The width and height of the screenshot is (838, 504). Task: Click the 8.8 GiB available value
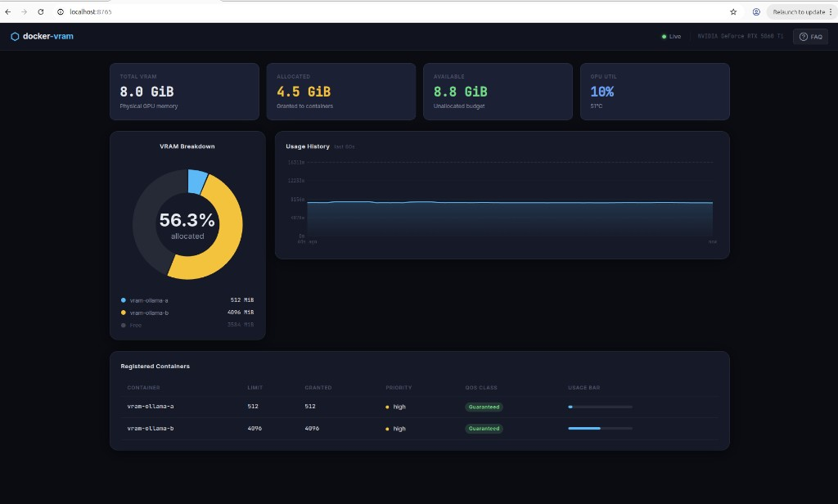coord(460,92)
